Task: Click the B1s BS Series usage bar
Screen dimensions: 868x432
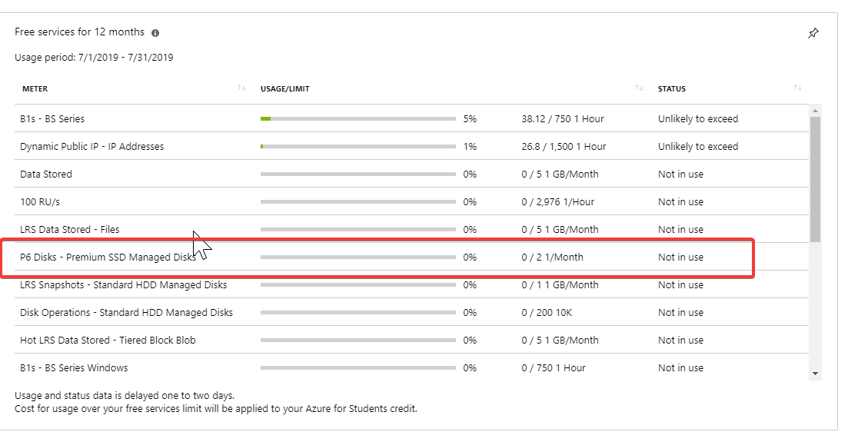Action: point(358,119)
